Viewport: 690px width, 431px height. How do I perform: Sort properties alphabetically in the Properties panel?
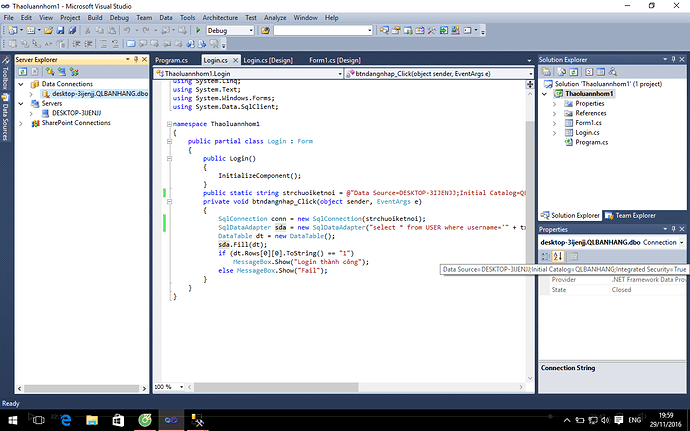558,257
